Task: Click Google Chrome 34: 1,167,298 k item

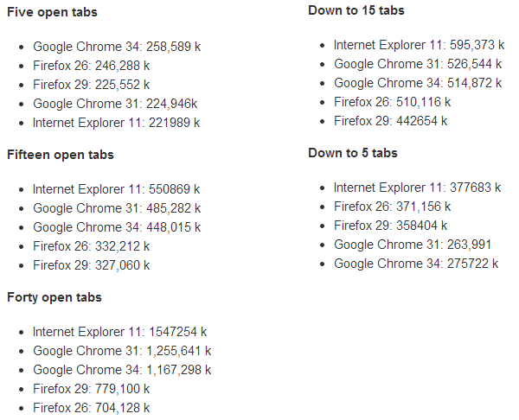Action: tap(122, 370)
